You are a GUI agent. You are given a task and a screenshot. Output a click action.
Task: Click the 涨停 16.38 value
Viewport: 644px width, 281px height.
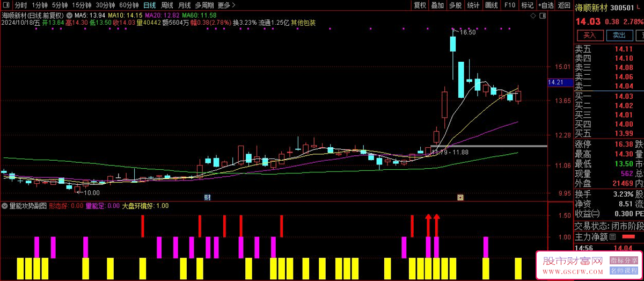tap(623, 144)
